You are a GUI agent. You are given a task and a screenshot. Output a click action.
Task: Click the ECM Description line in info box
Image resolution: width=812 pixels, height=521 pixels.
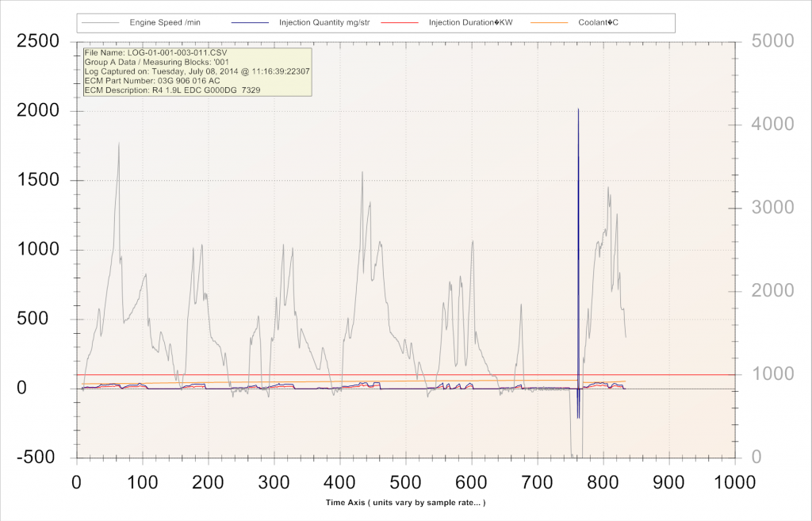(x=173, y=90)
